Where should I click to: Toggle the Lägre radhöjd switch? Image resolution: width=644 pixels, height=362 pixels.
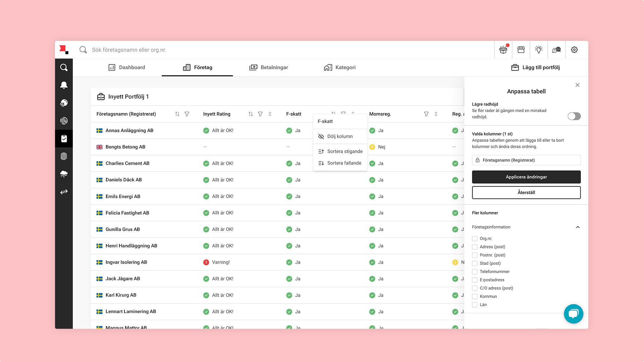pos(574,116)
